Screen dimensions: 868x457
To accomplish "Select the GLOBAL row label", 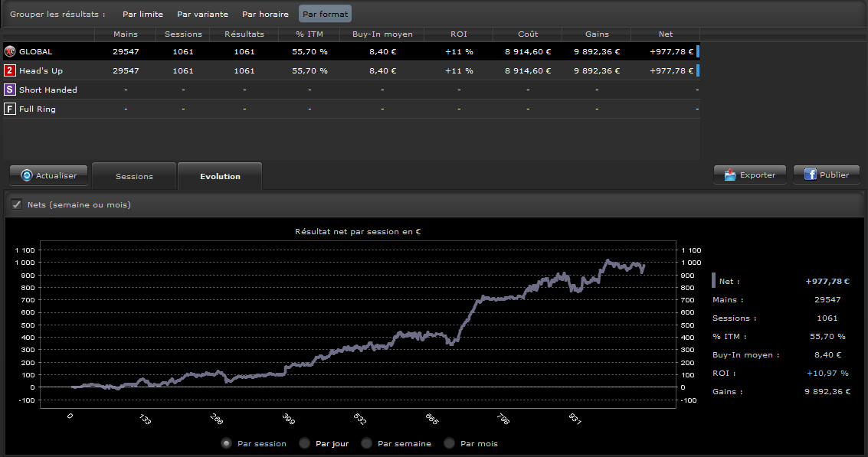I will (35, 51).
